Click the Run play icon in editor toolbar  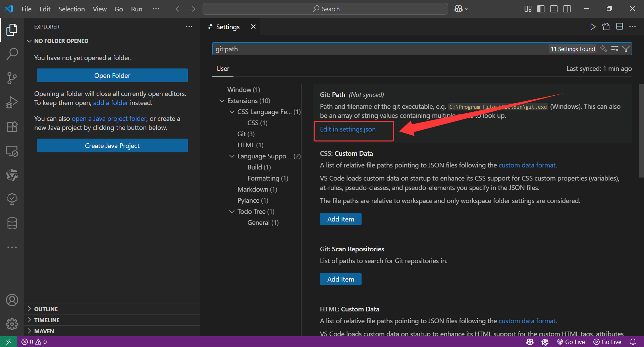point(593,27)
